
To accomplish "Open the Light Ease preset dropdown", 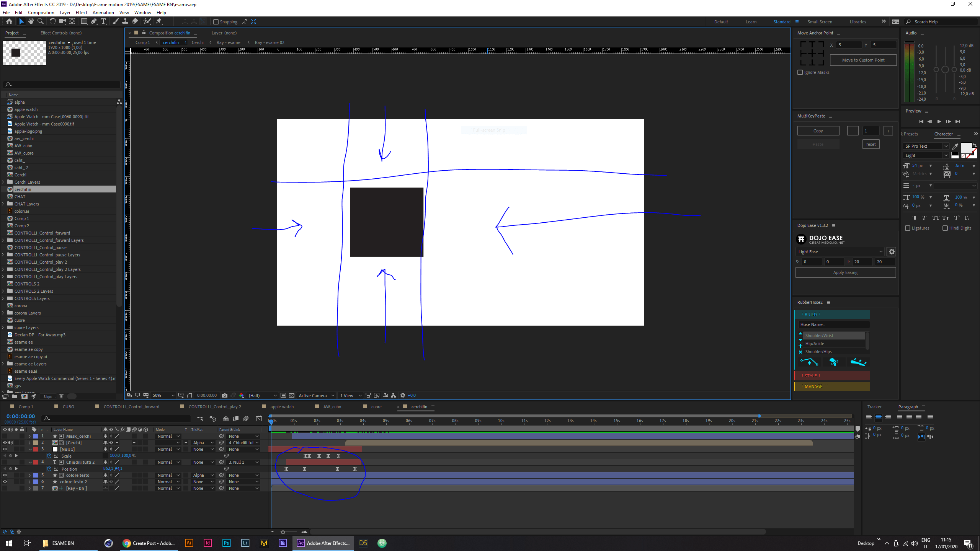I will 840,251.
